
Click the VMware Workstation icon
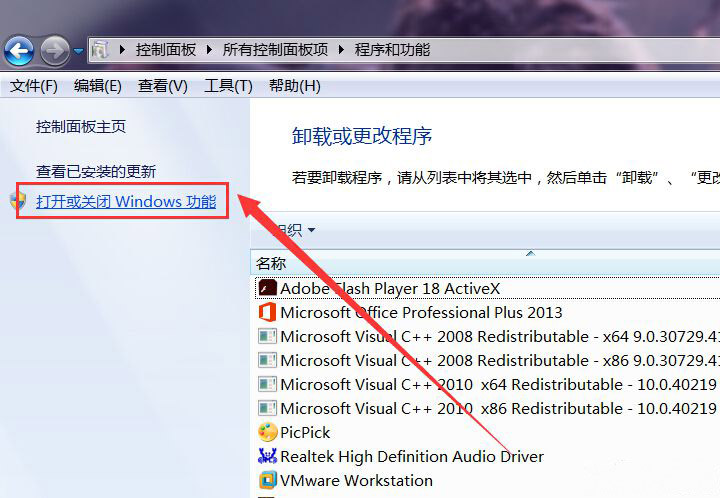pyautogui.click(x=268, y=480)
